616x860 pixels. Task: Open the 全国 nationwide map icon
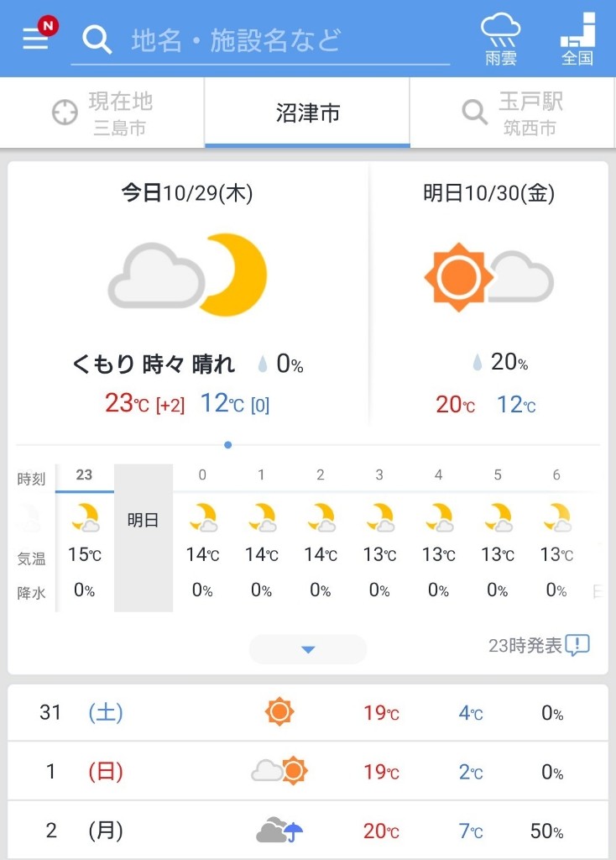pos(577,39)
